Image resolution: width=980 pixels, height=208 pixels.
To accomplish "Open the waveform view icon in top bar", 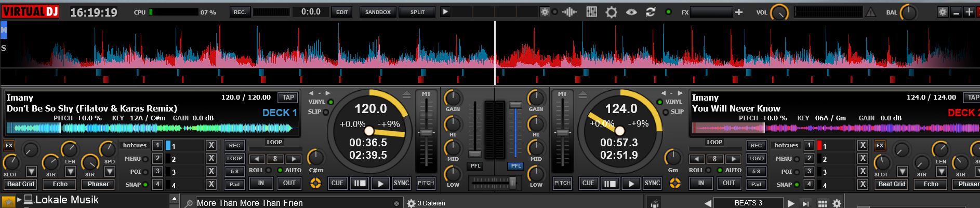I will click(570, 12).
